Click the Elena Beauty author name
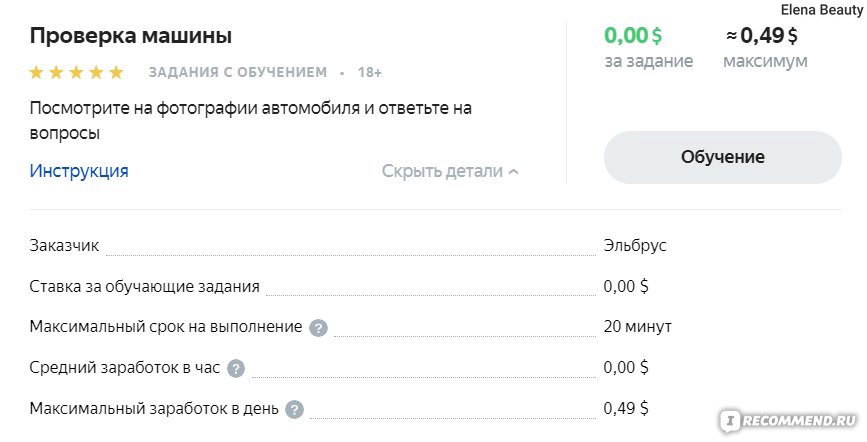 (x=822, y=9)
